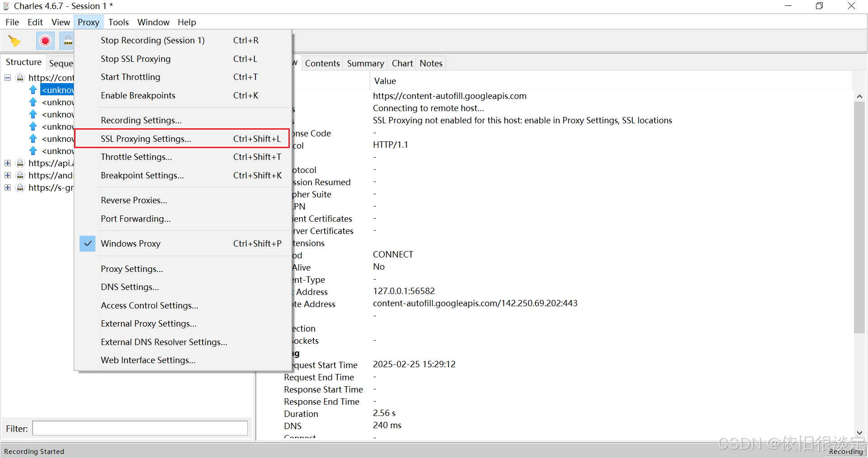Click the Recording status button at bottom right
Screen dimensions: 868x458
click(x=846, y=451)
